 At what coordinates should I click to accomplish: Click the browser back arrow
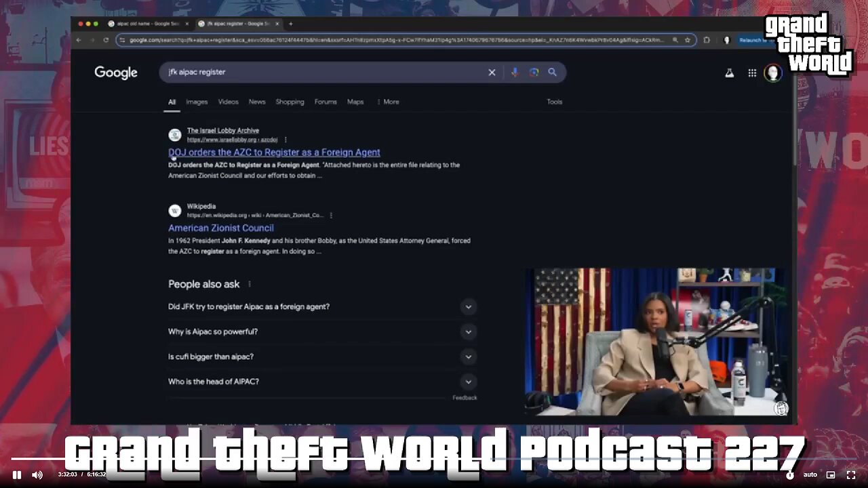(79, 40)
